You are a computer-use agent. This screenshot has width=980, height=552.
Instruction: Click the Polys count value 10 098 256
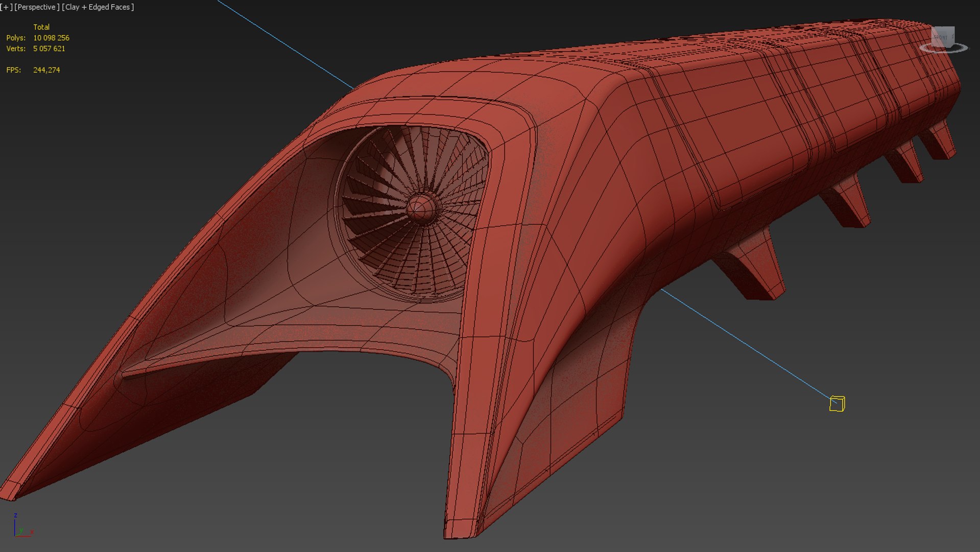coord(51,38)
